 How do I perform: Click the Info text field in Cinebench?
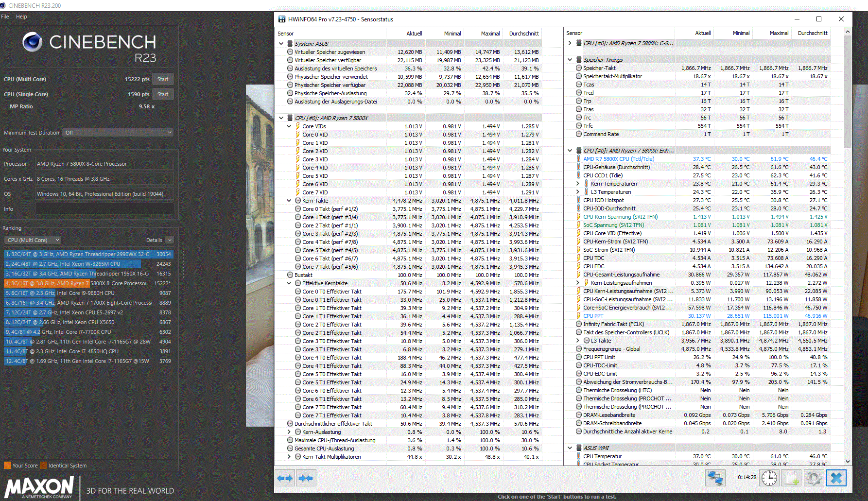pyautogui.click(x=104, y=209)
